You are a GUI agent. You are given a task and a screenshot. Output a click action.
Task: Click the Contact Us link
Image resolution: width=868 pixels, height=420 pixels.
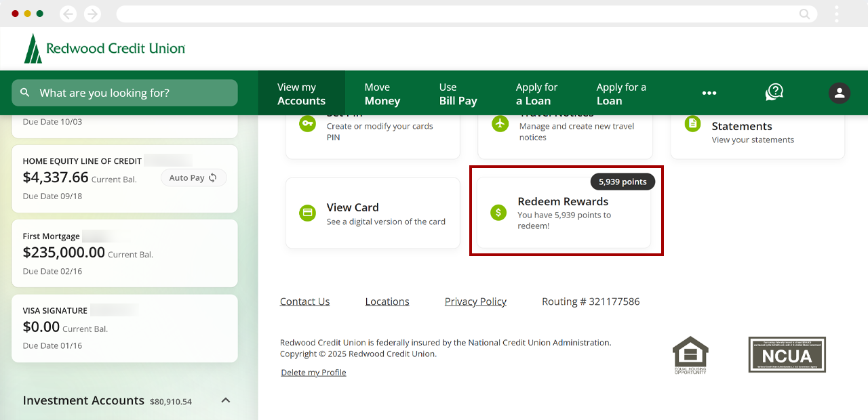click(305, 301)
